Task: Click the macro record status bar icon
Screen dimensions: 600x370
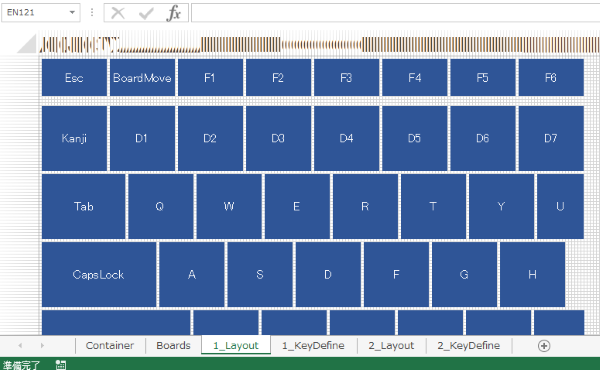Action: (61, 364)
